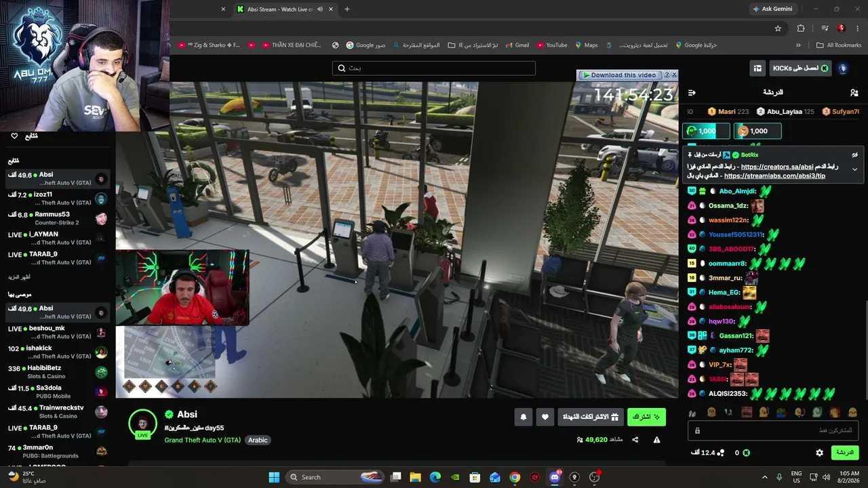The image size is (868, 488).
Task: Open Microsoft Store from the taskbar
Action: click(x=475, y=477)
